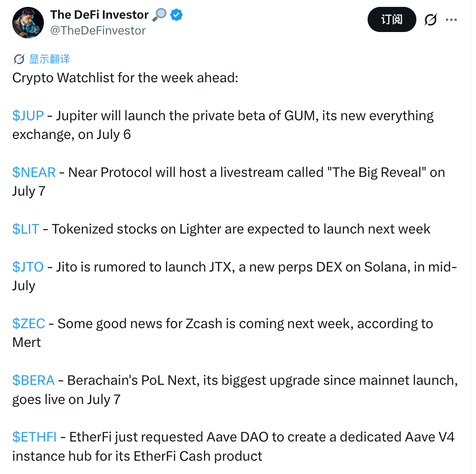Open the $JUP cashtag link
476x474 pixels.
(28, 116)
